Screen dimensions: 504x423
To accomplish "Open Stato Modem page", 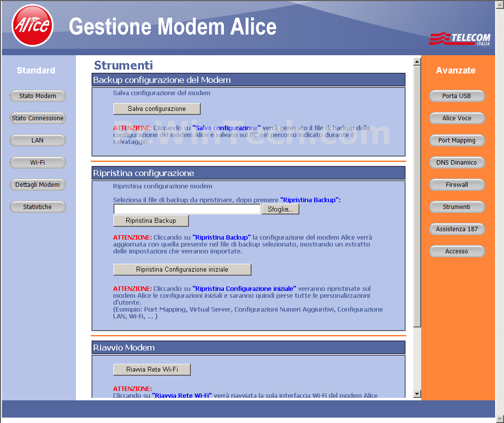I will [37, 96].
